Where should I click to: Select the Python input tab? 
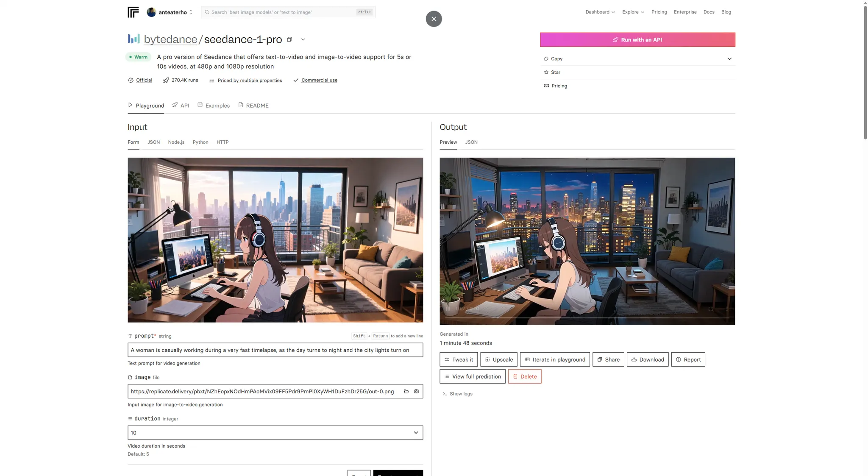pos(200,142)
